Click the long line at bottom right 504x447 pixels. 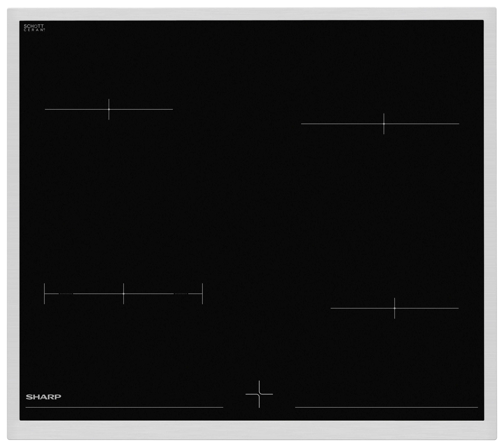coord(386,407)
